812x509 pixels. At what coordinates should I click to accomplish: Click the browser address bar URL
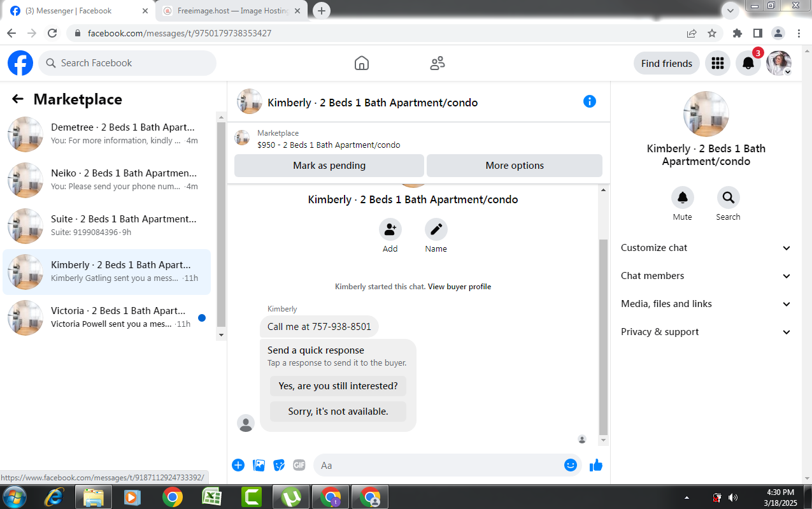(180, 33)
